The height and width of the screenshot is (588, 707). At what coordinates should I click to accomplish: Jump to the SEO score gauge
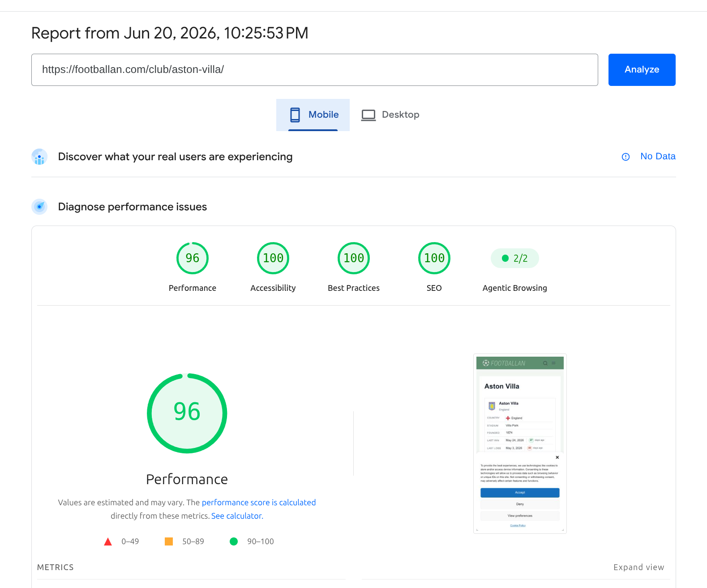pos(434,258)
